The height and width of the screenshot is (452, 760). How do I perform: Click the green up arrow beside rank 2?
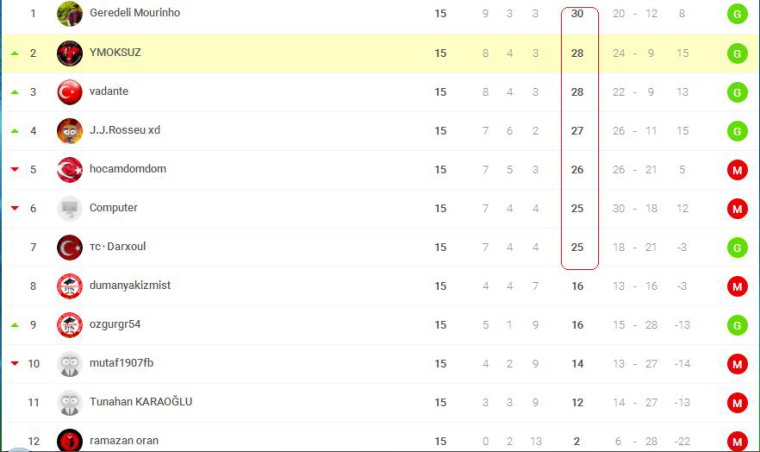(15, 53)
